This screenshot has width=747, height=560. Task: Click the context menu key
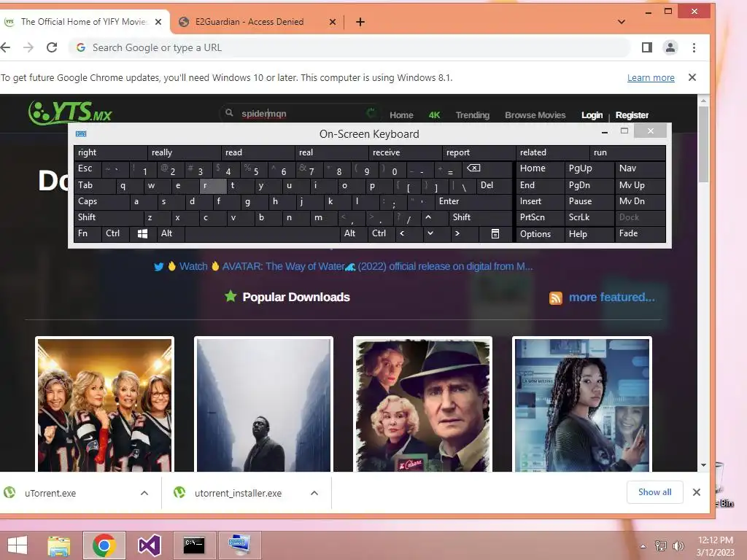pyautogui.click(x=495, y=234)
